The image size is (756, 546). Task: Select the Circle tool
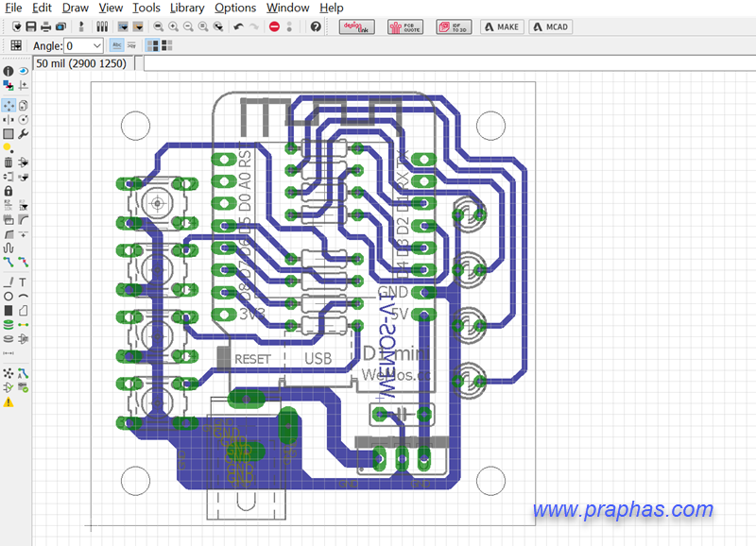(9, 297)
